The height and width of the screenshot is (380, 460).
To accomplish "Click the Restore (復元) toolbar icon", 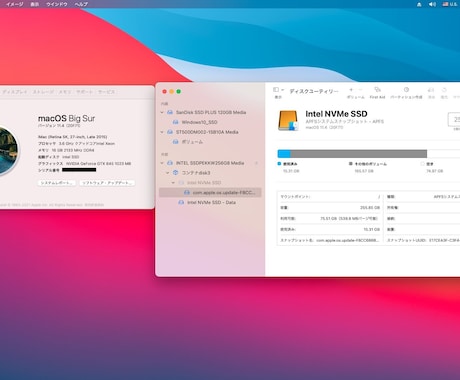I will click(444, 90).
